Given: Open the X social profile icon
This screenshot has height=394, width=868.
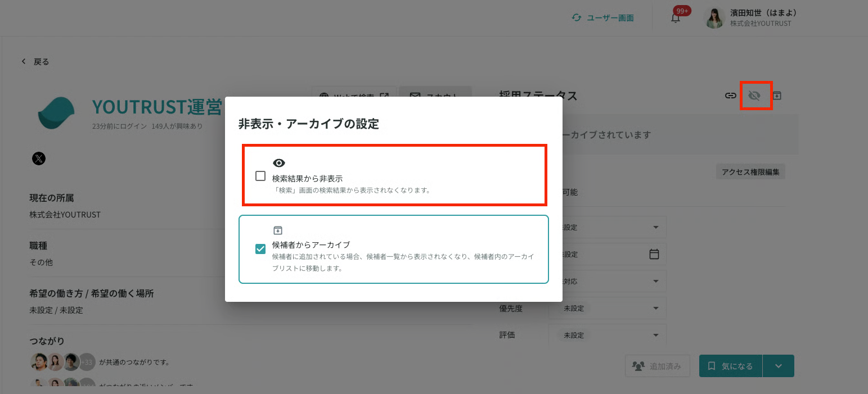Looking at the screenshot, I should click(x=38, y=159).
